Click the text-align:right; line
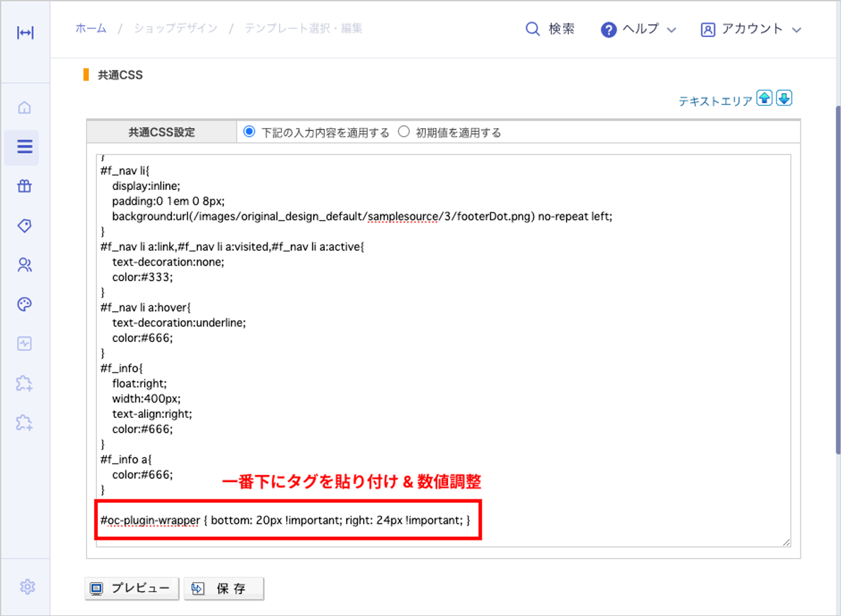841x616 pixels. click(x=152, y=413)
